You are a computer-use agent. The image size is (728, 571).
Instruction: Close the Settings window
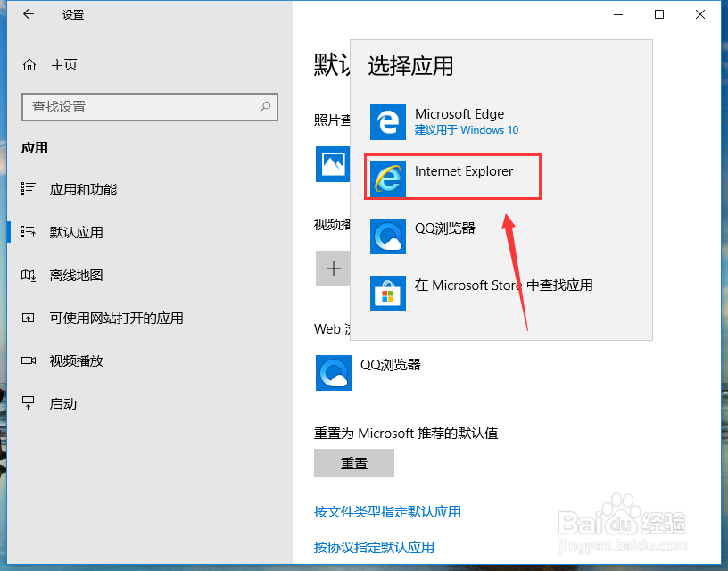pyautogui.click(x=700, y=14)
